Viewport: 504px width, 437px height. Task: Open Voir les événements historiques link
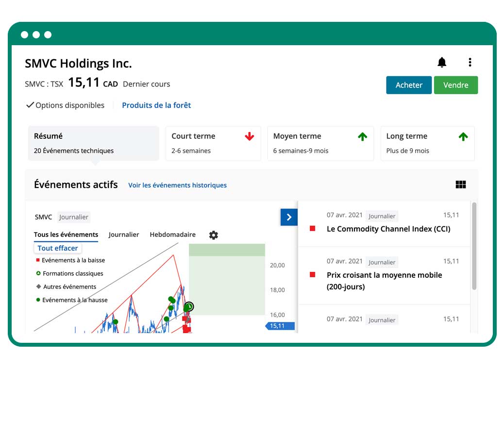click(177, 185)
